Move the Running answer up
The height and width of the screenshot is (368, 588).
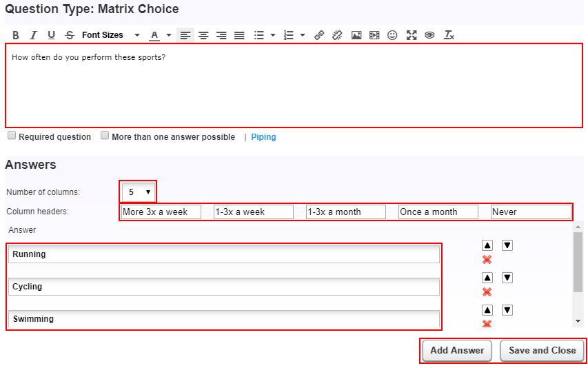tap(487, 245)
